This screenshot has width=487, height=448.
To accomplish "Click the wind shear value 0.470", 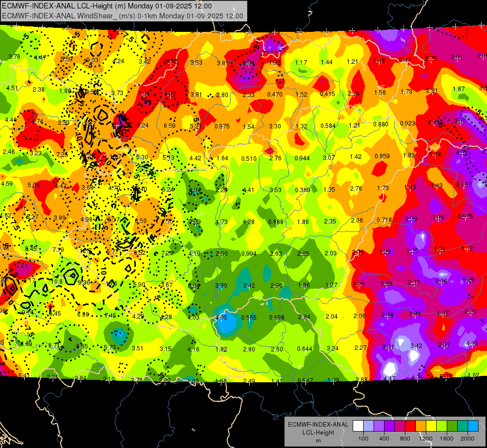I will [275, 94].
